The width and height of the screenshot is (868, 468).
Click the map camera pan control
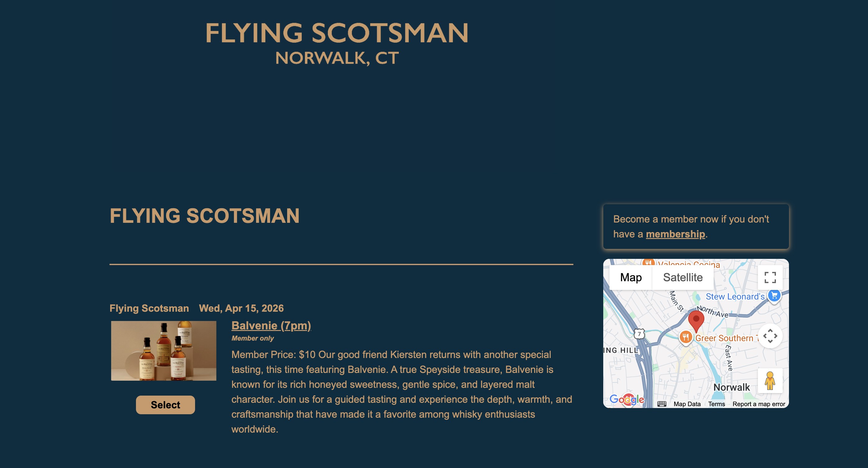tap(770, 336)
